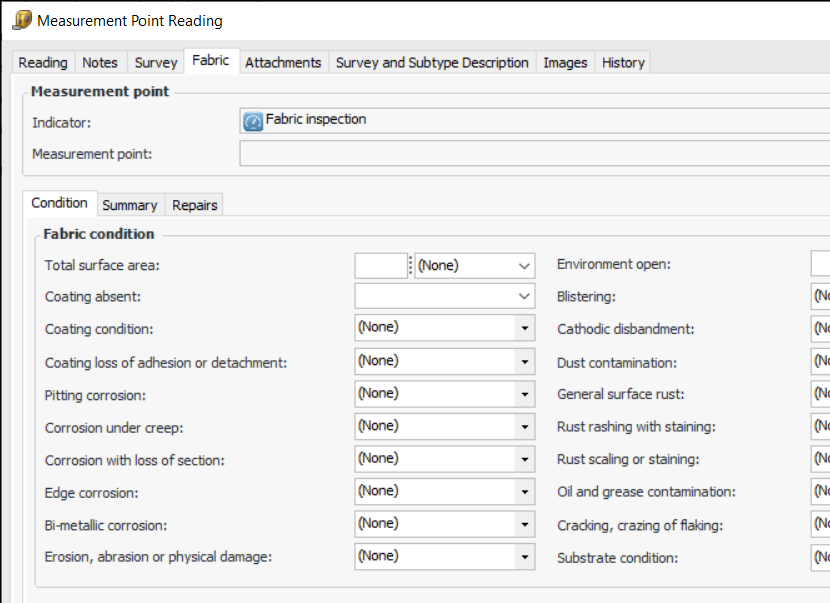View the History tab
The height and width of the screenshot is (603, 830).
click(x=623, y=62)
